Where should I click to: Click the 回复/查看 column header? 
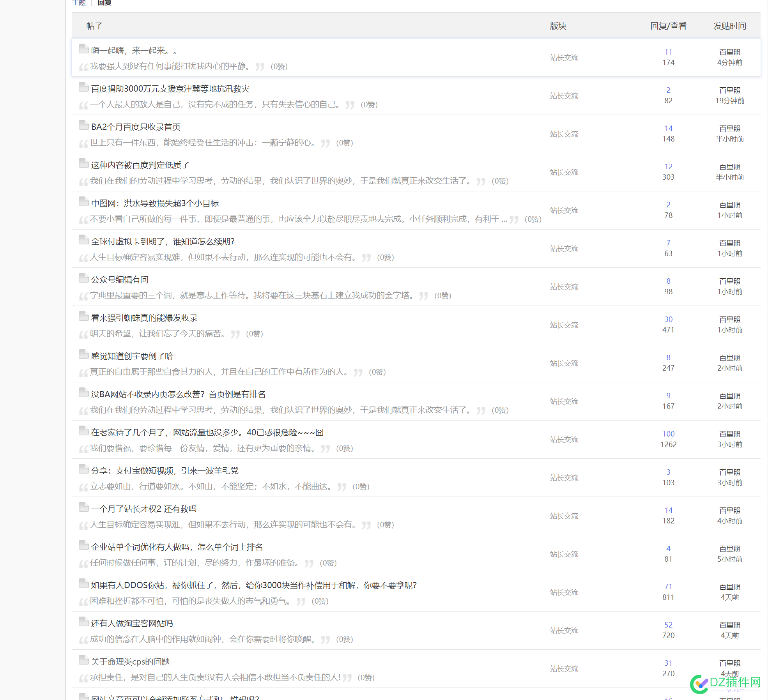pos(669,26)
